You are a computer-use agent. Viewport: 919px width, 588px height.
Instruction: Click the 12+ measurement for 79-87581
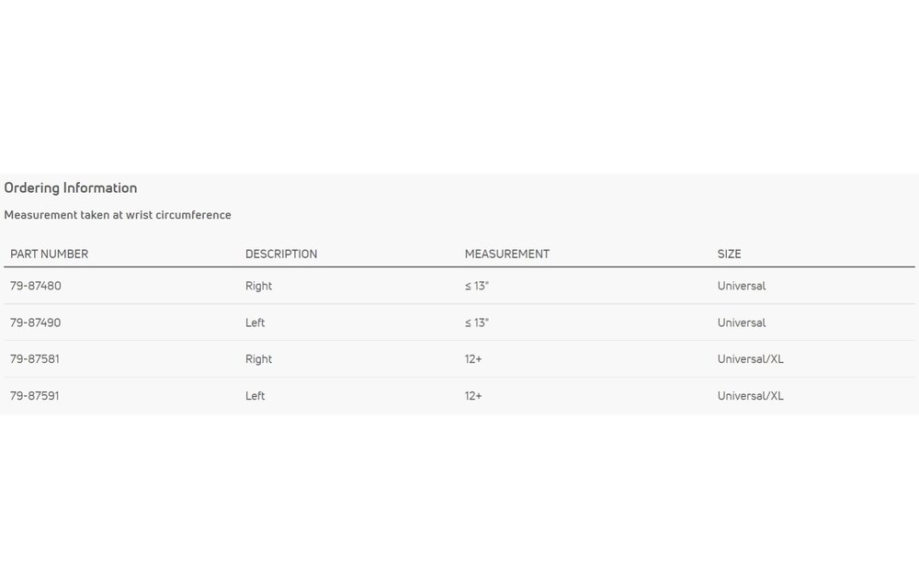(x=473, y=359)
